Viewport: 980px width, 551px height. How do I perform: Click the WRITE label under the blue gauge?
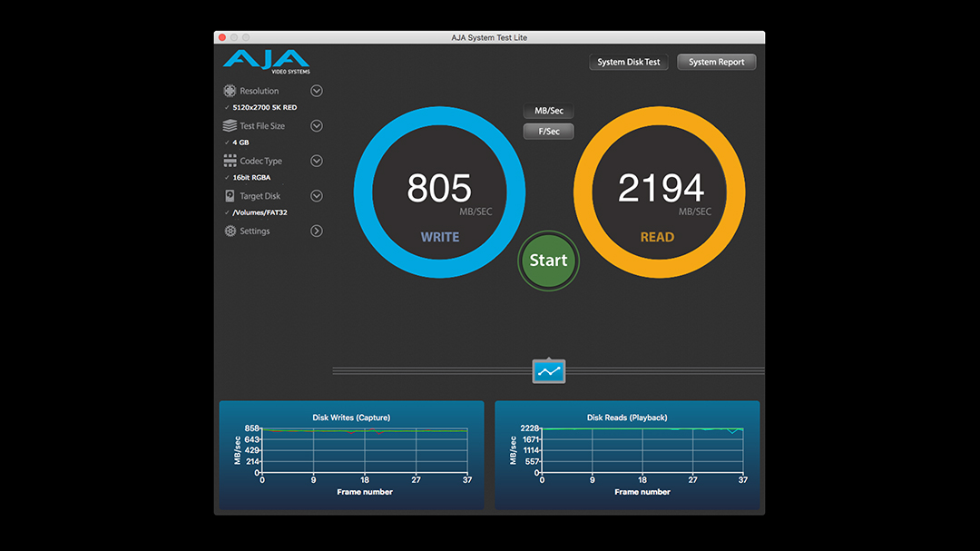(440, 237)
